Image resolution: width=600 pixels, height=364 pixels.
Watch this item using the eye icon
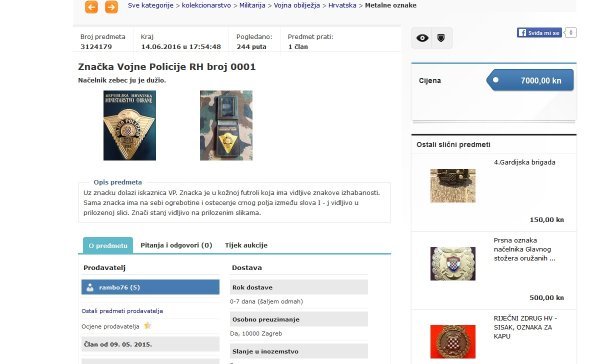coord(422,38)
